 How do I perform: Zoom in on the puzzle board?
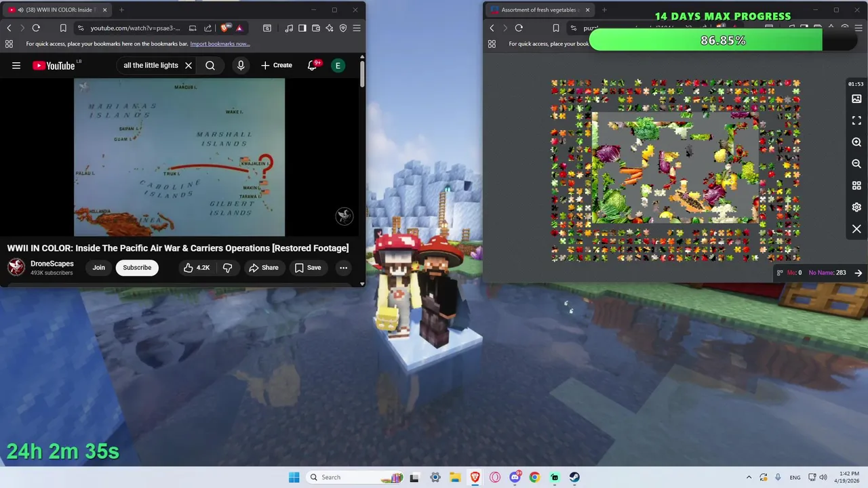(856, 142)
